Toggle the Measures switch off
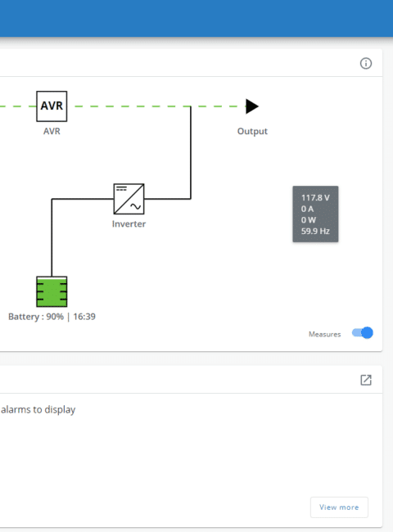This screenshot has height=532, width=393. [362, 333]
